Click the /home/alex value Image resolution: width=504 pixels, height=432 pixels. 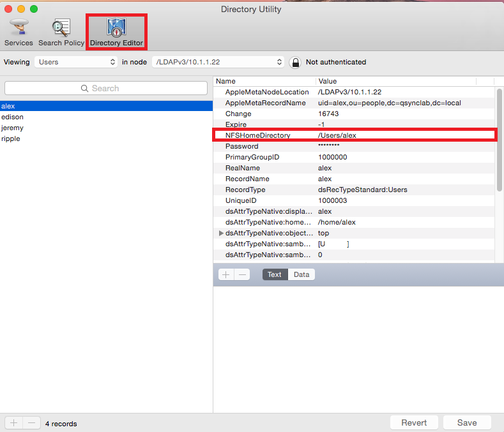[x=337, y=222]
